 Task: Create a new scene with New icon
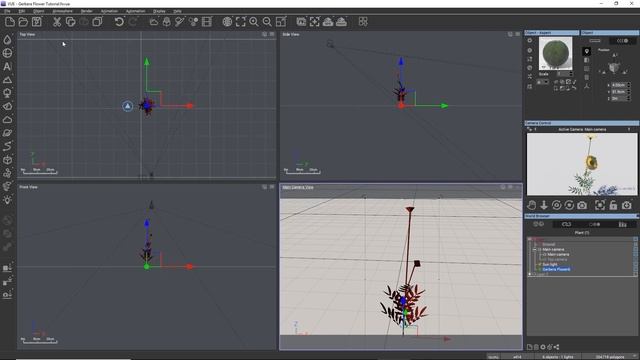click(10, 22)
